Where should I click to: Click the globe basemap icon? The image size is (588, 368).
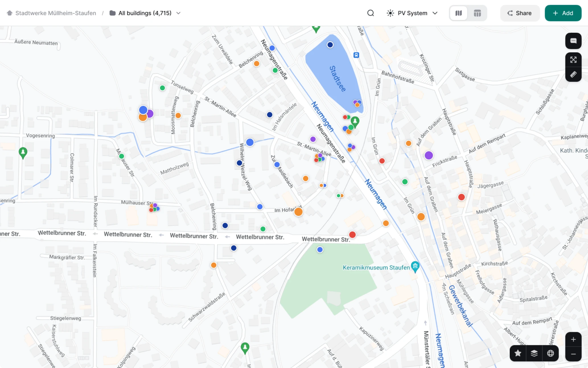[x=550, y=353]
